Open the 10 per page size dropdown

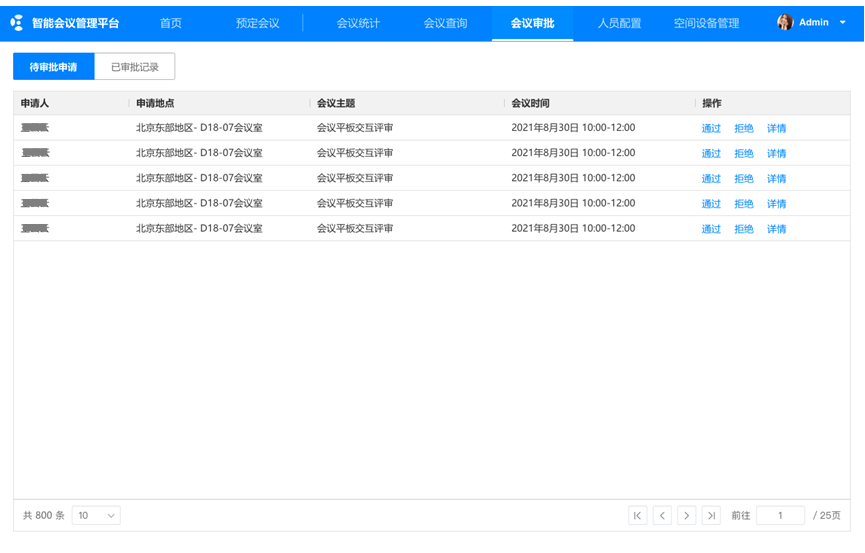click(96, 516)
